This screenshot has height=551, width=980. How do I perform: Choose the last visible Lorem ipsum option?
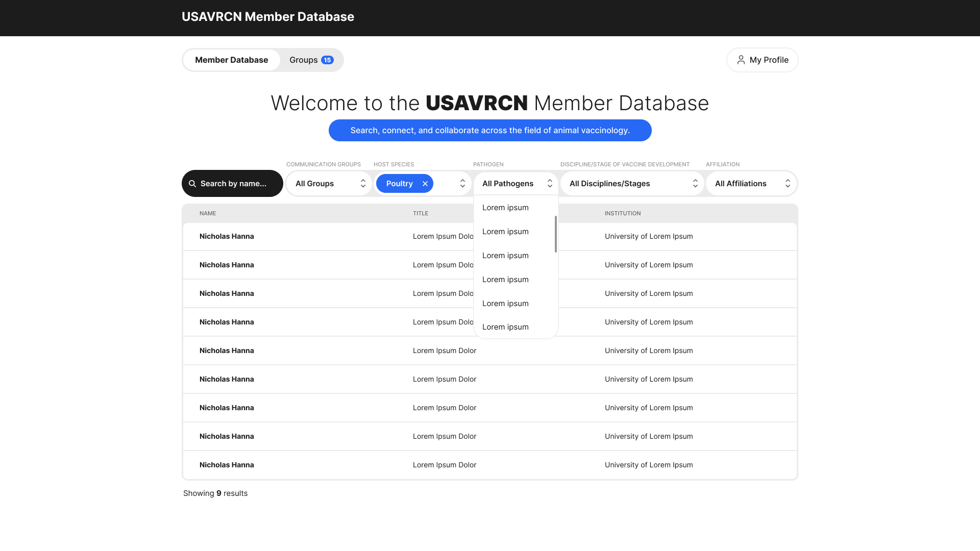[x=505, y=327]
